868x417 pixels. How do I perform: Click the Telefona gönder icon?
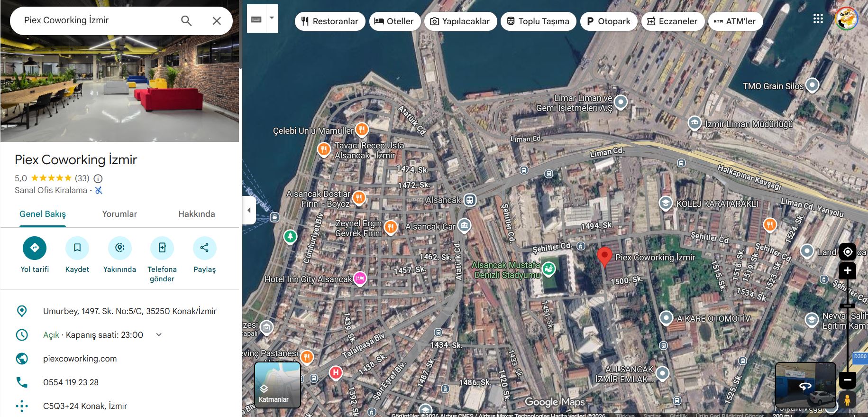[x=162, y=248]
